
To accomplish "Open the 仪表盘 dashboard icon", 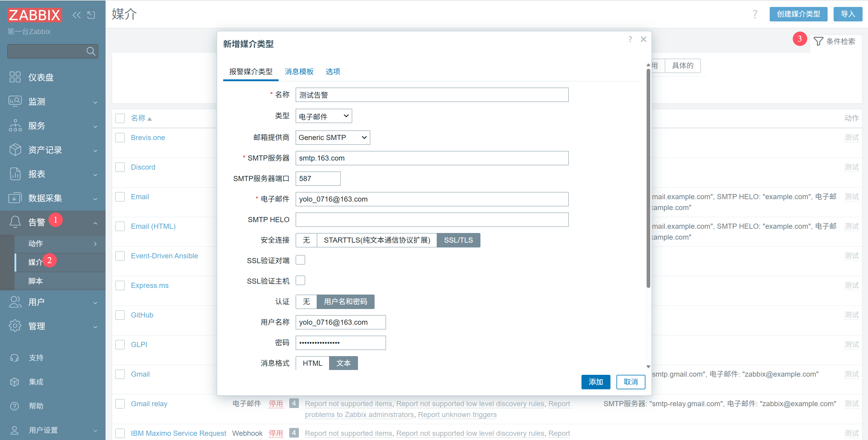I will coord(15,77).
